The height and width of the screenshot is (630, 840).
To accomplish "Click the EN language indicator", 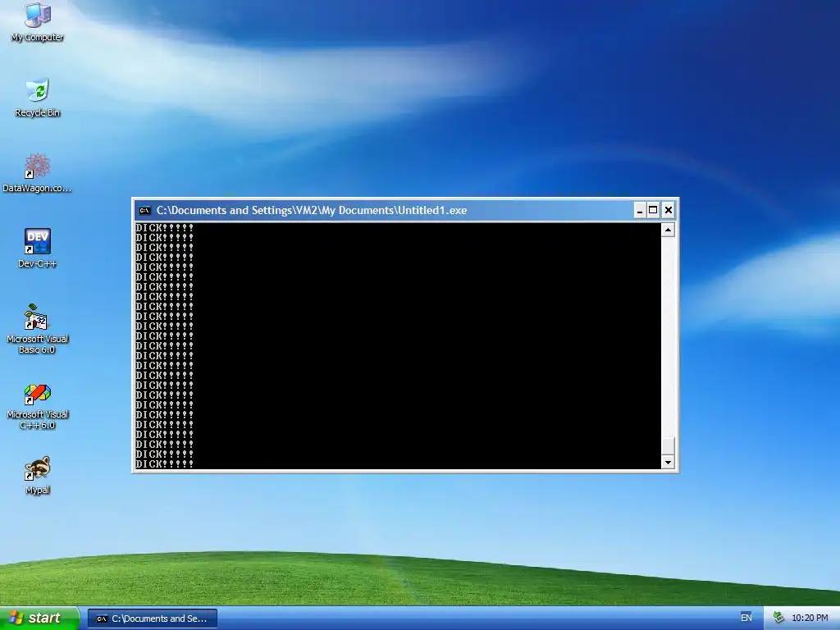I will pyautogui.click(x=746, y=618).
